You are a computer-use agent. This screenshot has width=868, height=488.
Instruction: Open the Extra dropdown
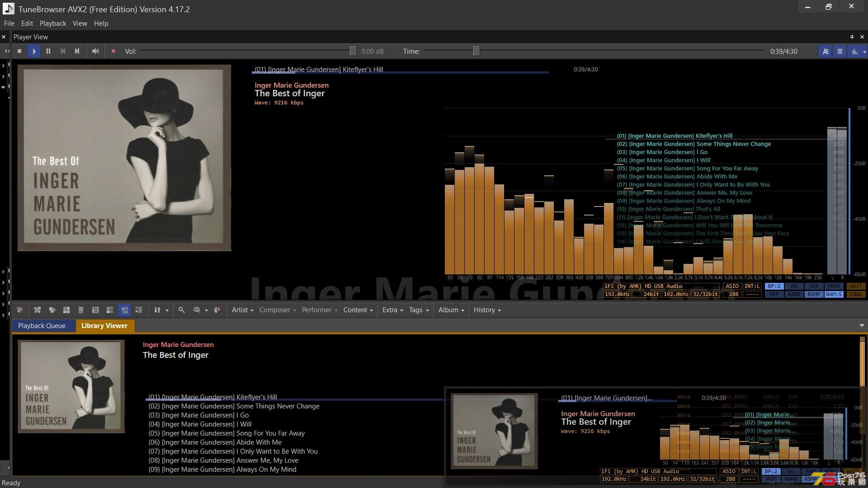[392, 310]
